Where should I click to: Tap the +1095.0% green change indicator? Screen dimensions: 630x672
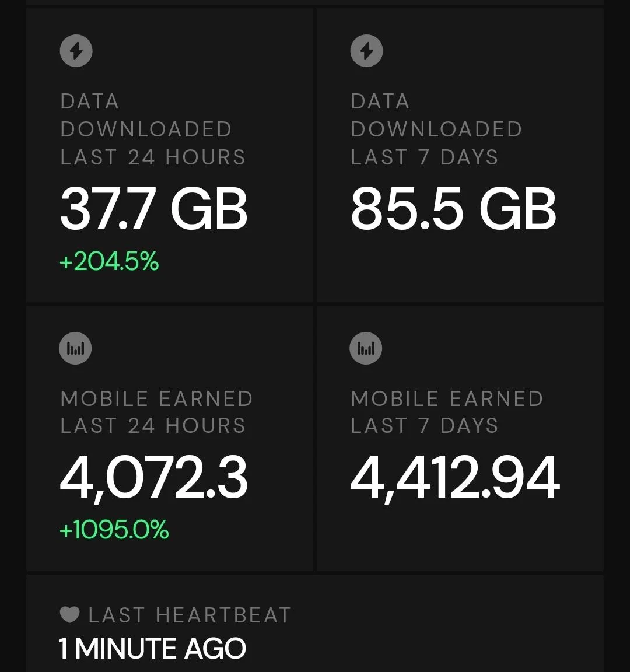[114, 530]
